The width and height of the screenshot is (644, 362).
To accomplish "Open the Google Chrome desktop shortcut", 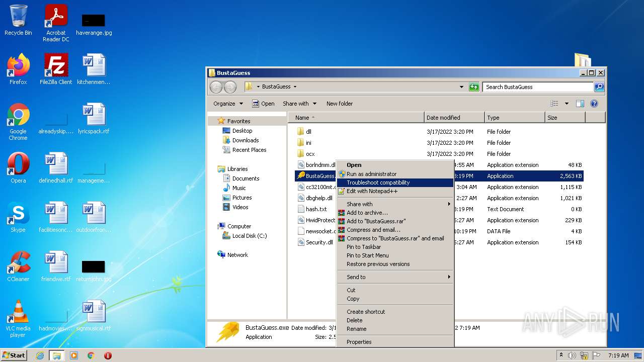I will 18,122.
